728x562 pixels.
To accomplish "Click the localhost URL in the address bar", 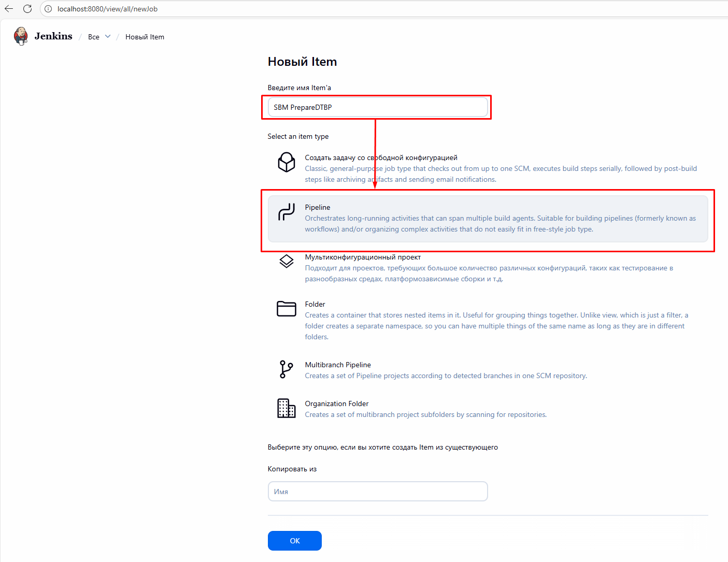I will click(x=107, y=9).
